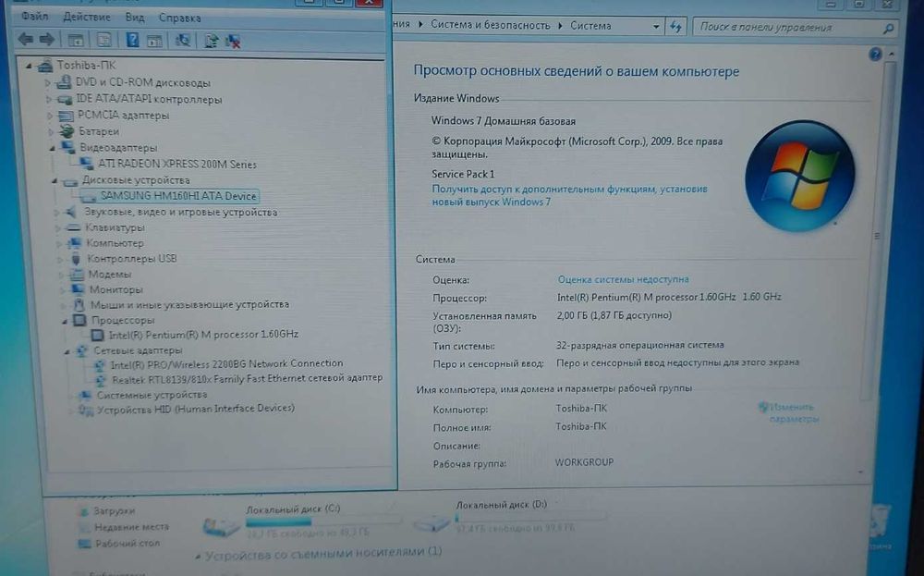
Task: Collapse the Сетевые адаптеры node
Action: pyautogui.click(x=67, y=350)
